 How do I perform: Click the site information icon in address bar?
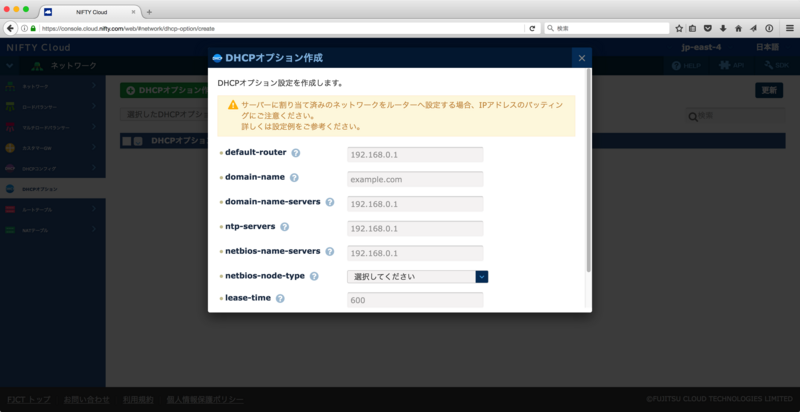pyautogui.click(x=24, y=29)
